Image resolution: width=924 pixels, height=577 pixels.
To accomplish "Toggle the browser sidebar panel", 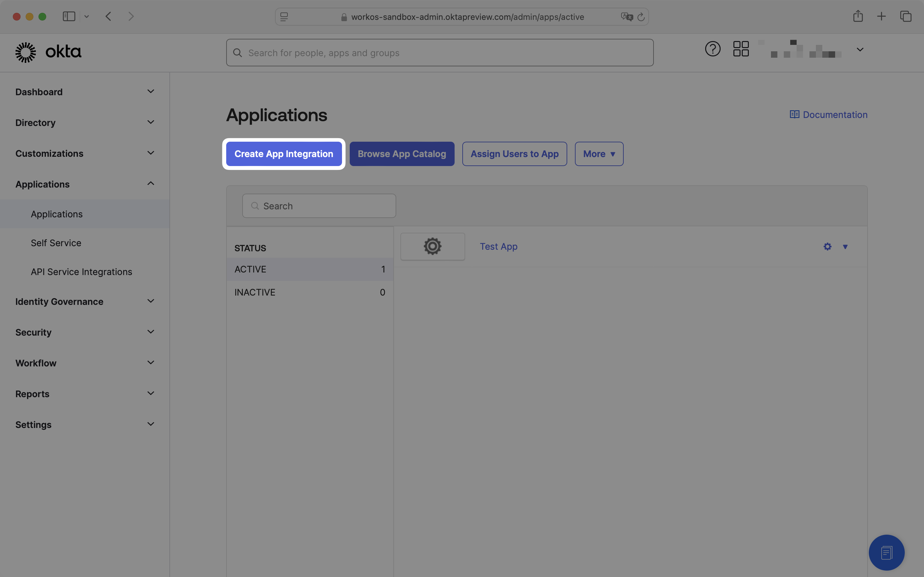I will coord(69,16).
